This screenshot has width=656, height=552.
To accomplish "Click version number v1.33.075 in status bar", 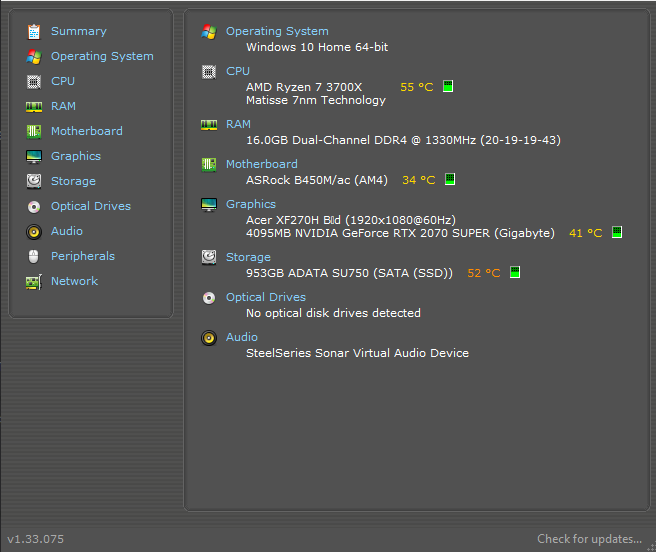I will pyautogui.click(x=36, y=539).
